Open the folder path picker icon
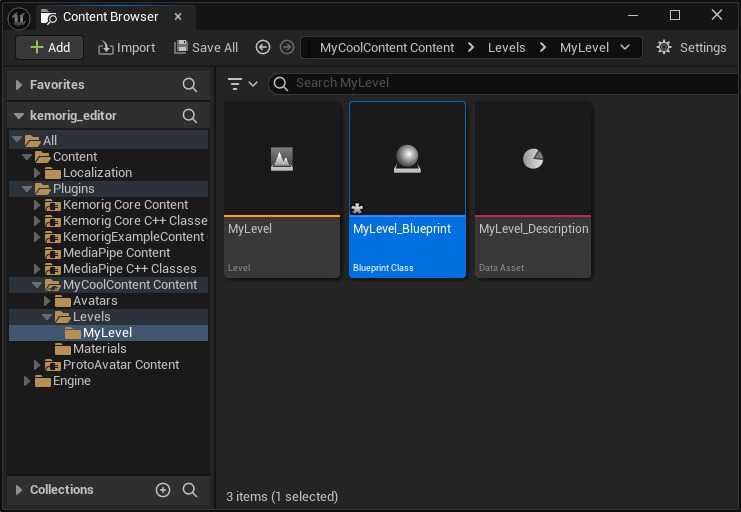Viewport: 741px width, 512px height. coord(305,48)
